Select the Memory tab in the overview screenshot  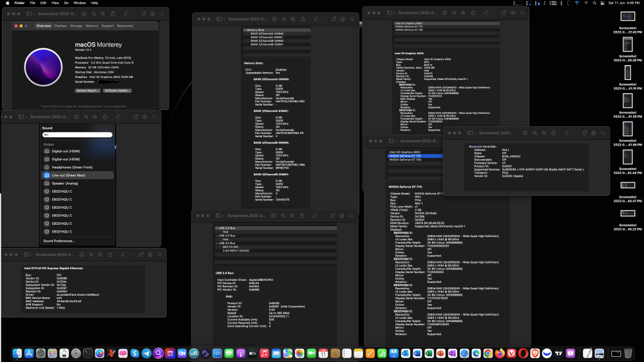(91, 26)
